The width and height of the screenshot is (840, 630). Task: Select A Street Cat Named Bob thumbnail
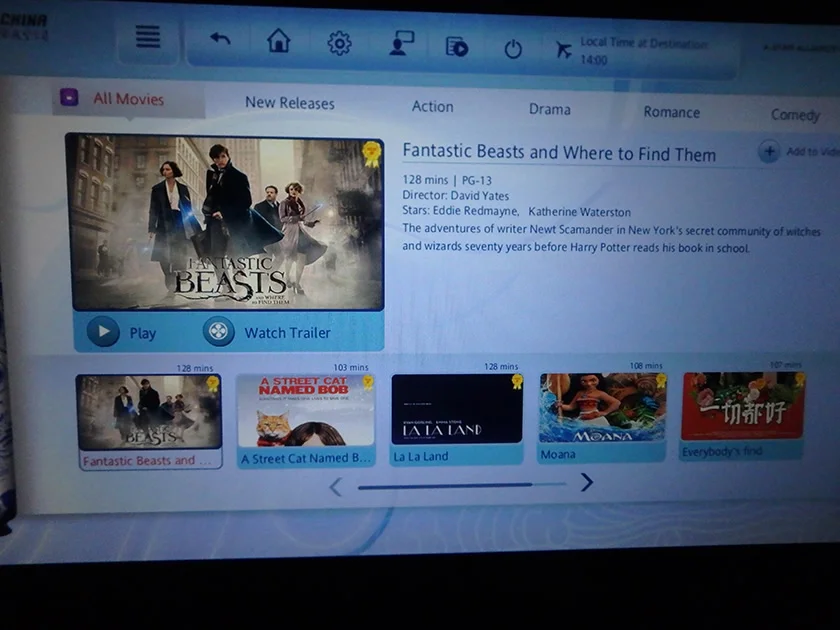pyautogui.click(x=305, y=421)
